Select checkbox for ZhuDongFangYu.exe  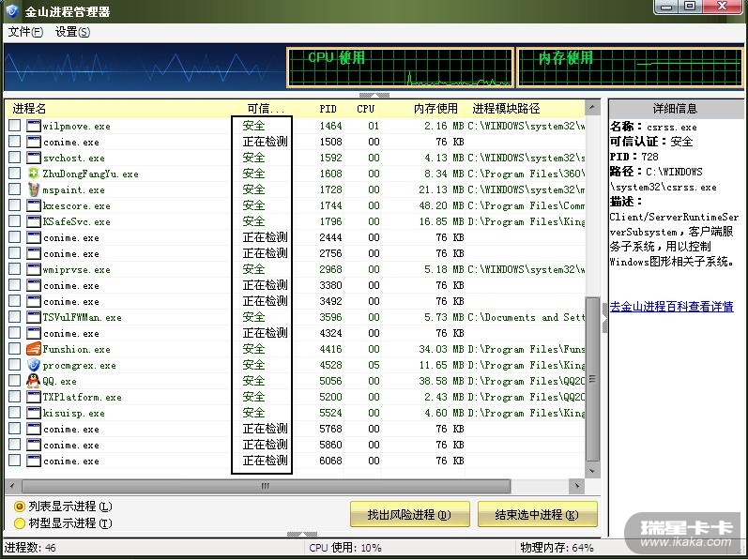click(15, 173)
